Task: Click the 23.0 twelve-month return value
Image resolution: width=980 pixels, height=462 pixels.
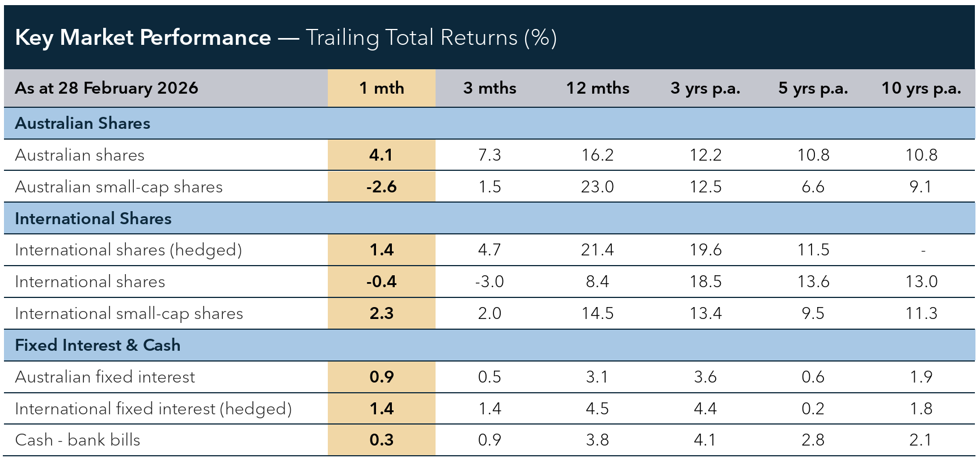Action: 597,187
